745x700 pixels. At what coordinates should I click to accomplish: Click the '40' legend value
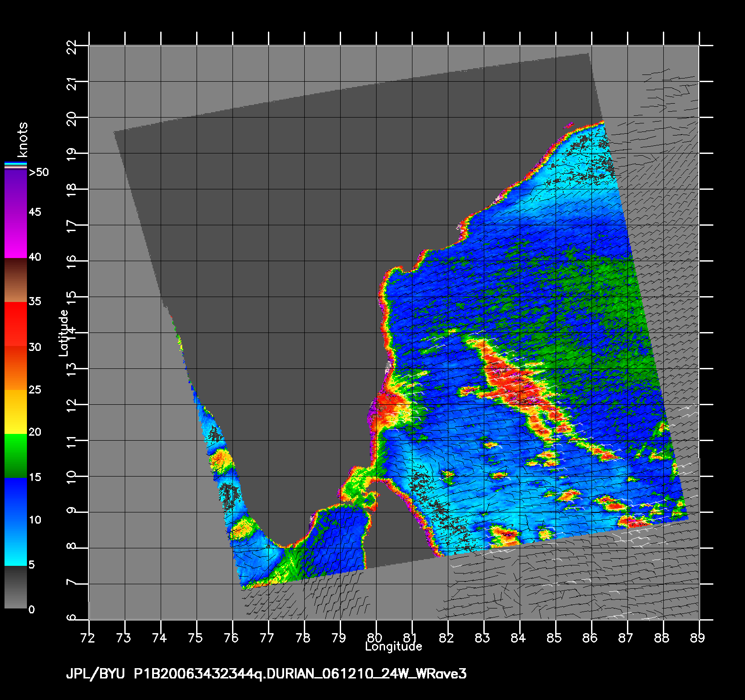[35, 257]
